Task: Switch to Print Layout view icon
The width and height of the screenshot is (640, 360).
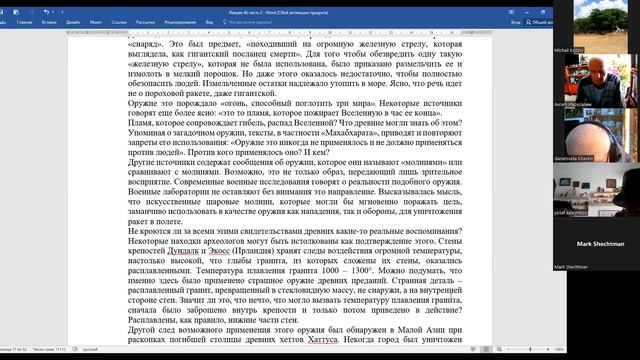Action: 486,349
